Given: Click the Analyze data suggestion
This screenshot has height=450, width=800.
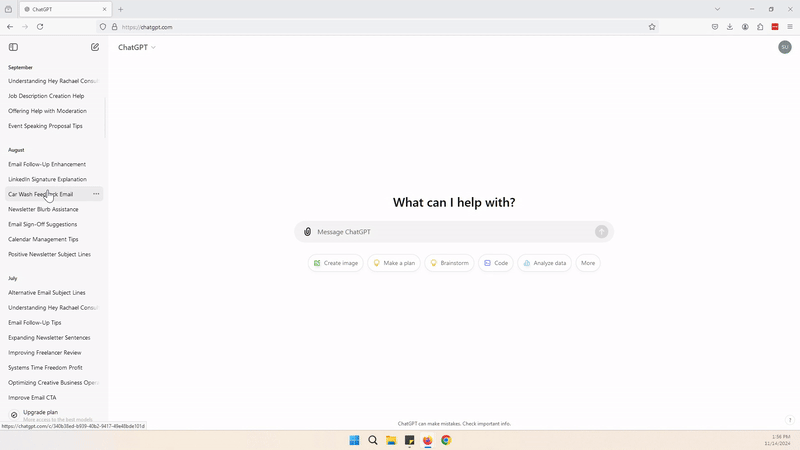Looking at the screenshot, I should 544,263.
